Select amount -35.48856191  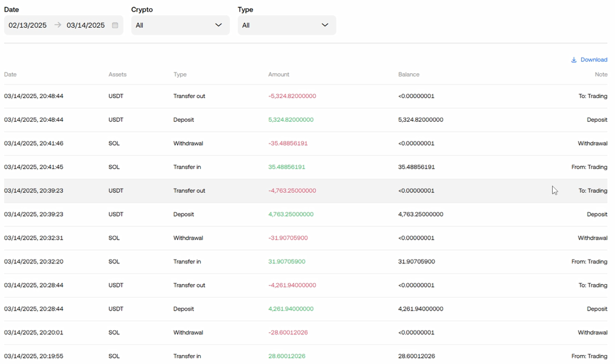288,143
